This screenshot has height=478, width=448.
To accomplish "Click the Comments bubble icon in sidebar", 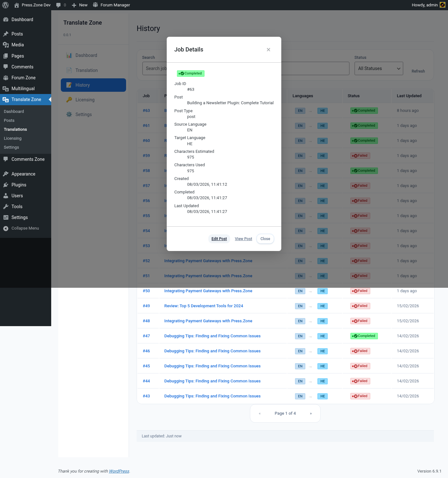I will 6,67.
